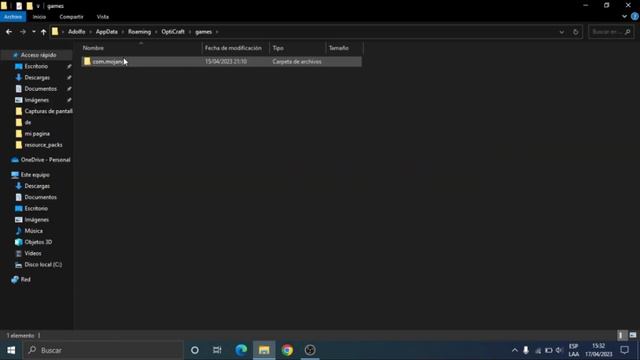
Task: Open pinned Documentos under Acceso rápido
Action: click(x=40, y=89)
